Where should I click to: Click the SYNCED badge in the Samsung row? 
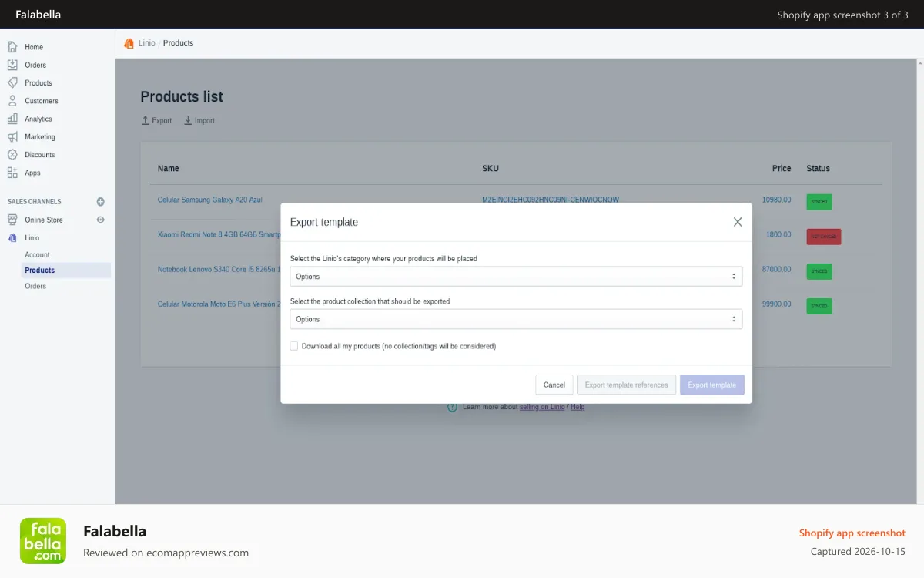point(819,202)
